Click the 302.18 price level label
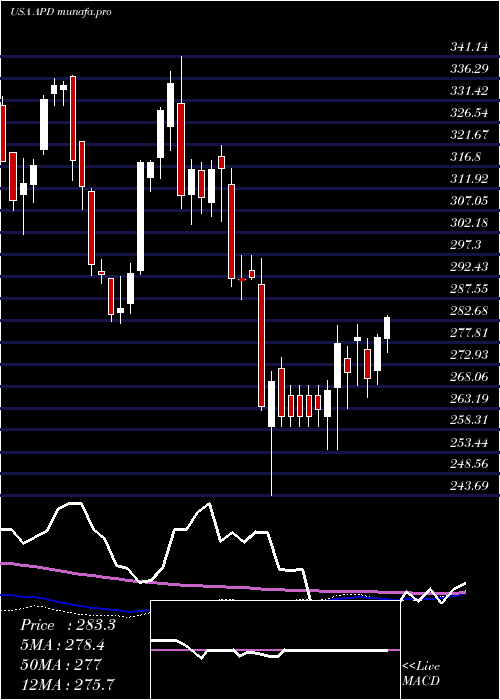This screenshot has width=500, height=700. click(x=469, y=222)
